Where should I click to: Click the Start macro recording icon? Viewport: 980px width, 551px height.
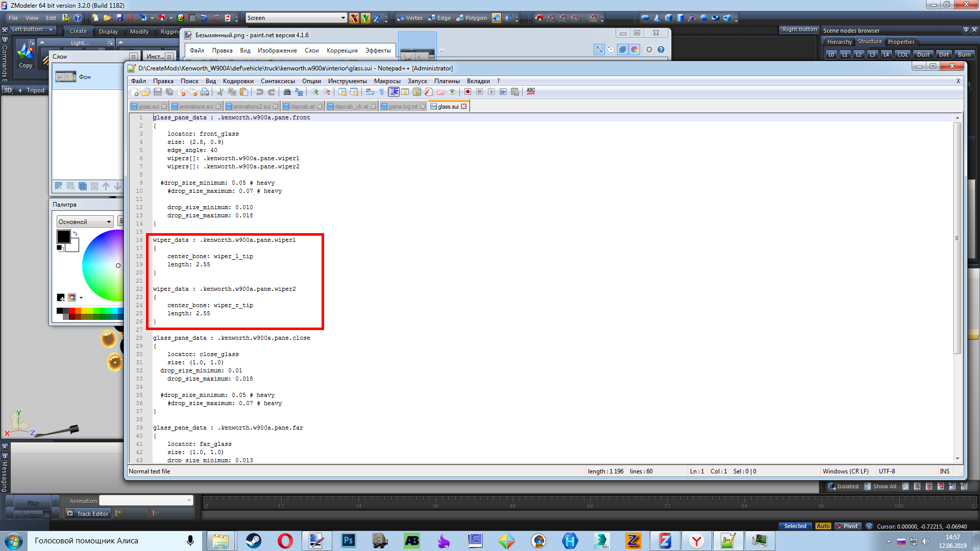coord(468,92)
